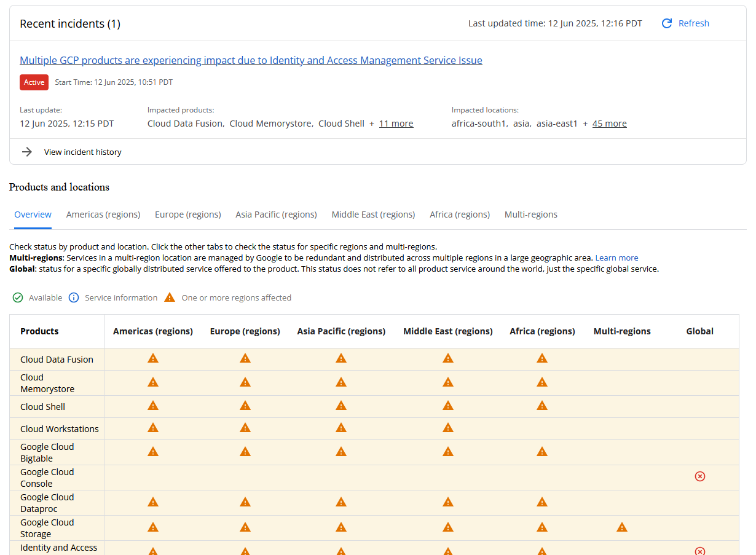Click the Global column header

tap(700, 331)
